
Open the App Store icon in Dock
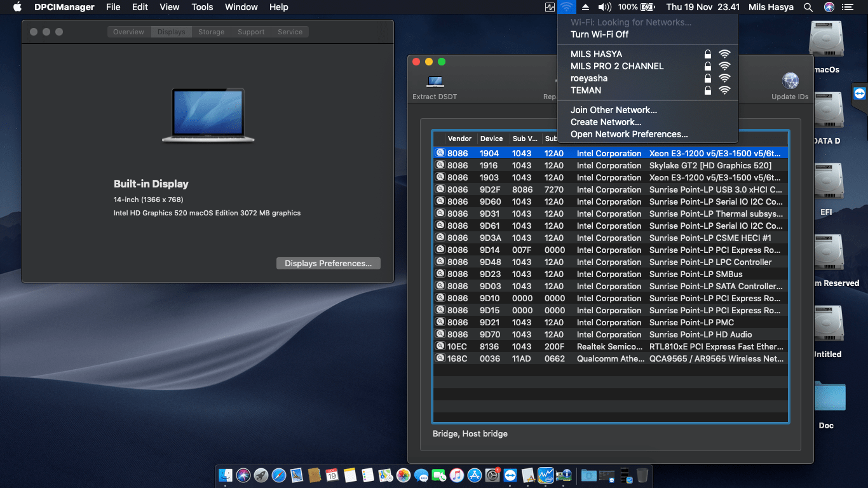coord(474,475)
